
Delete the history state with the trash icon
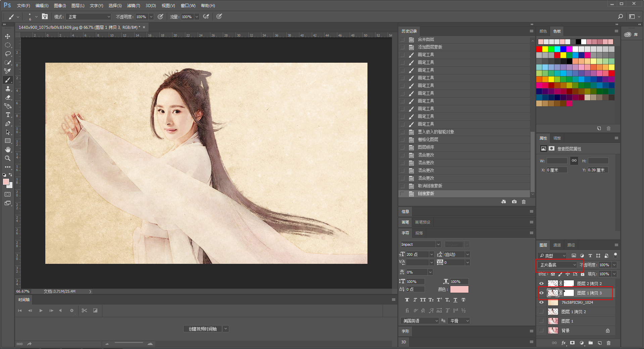(524, 202)
